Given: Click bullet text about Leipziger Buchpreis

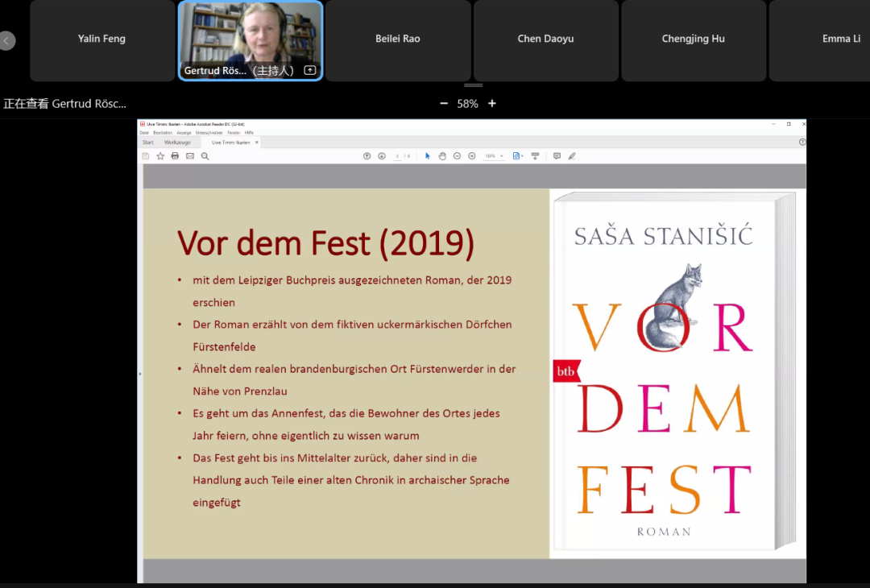Looking at the screenshot, I should click(352, 292).
